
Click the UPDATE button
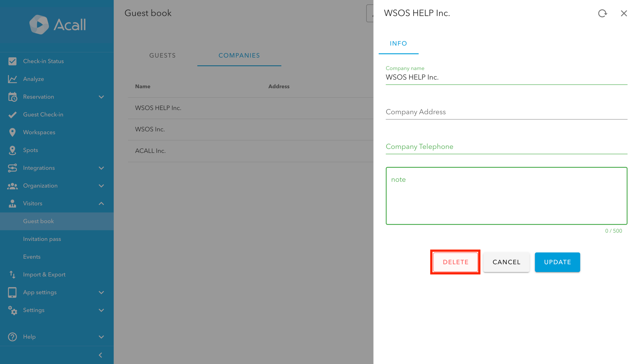pos(557,262)
